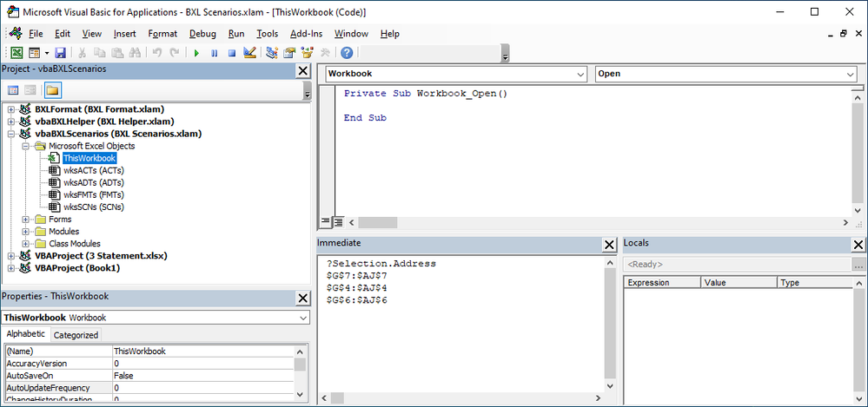
Task: Close the Project Explorer pane
Action: [x=303, y=71]
